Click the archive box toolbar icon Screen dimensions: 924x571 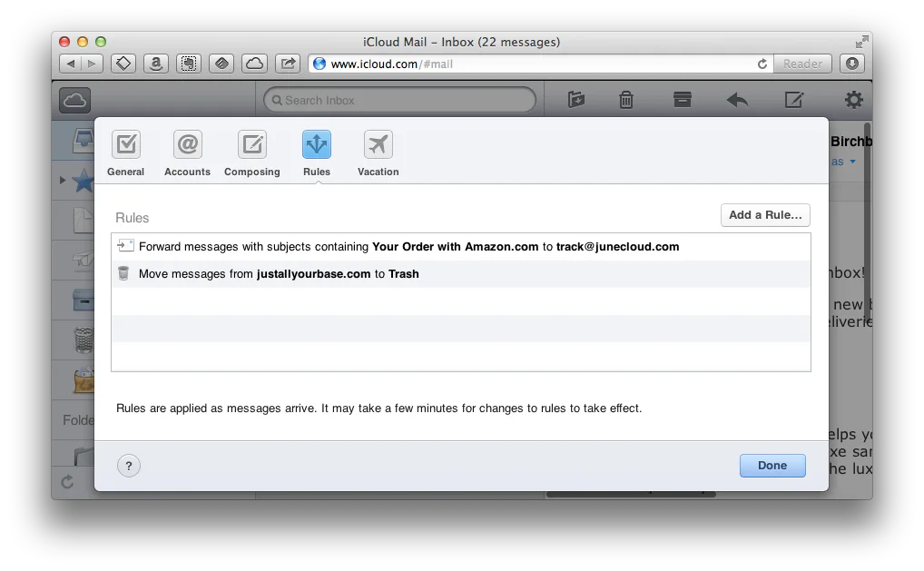pyautogui.click(x=683, y=100)
